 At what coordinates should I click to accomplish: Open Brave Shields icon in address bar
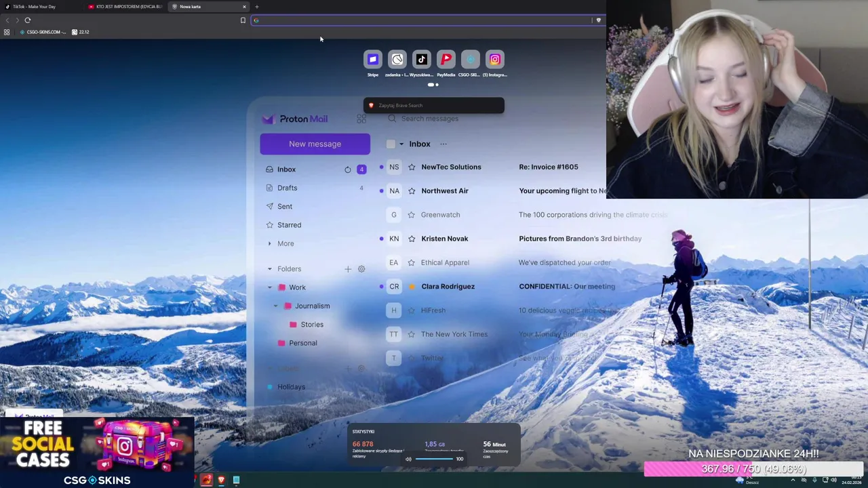598,20
